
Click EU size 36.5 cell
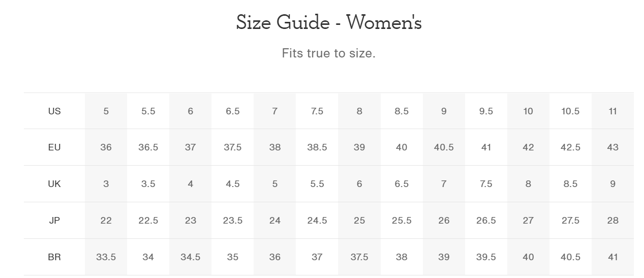click(x=148, y=147)
